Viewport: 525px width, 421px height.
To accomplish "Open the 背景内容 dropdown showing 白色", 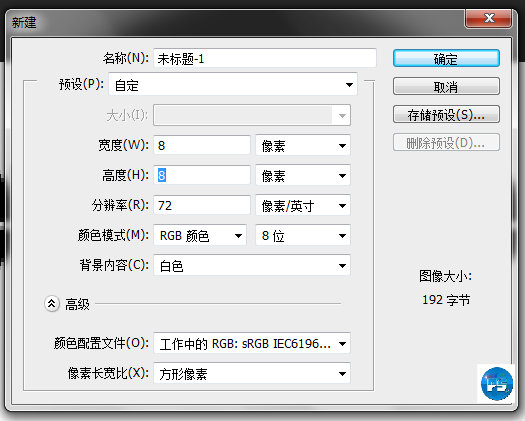I will pyautogui.click(x=252, y=265).
